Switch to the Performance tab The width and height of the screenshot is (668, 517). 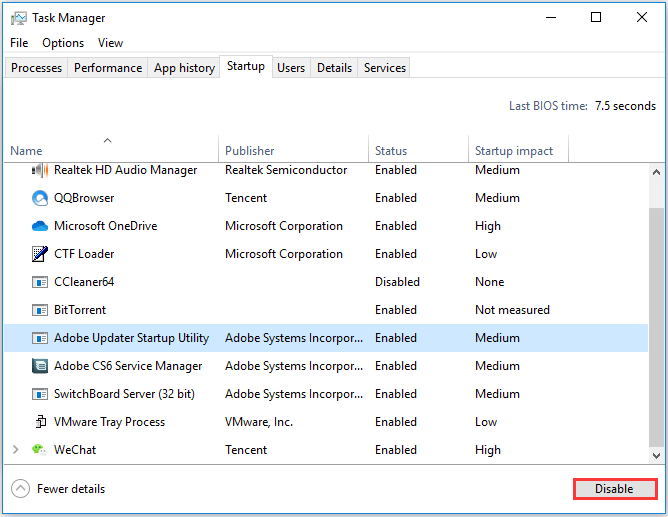tap(108, 68)
